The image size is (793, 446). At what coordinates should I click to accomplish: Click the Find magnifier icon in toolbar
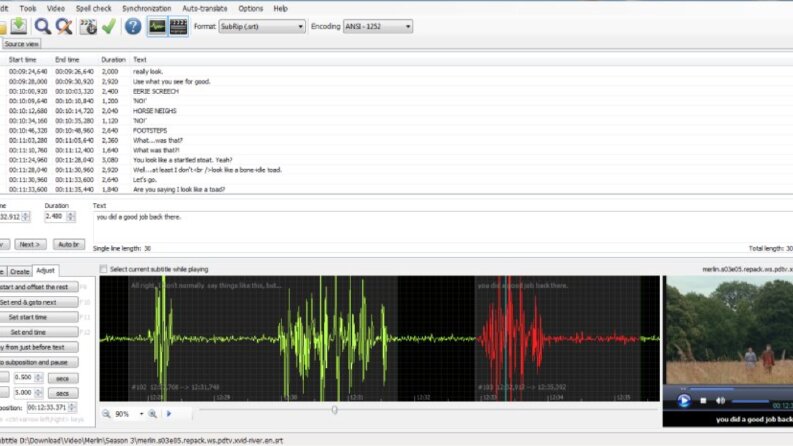42,26
